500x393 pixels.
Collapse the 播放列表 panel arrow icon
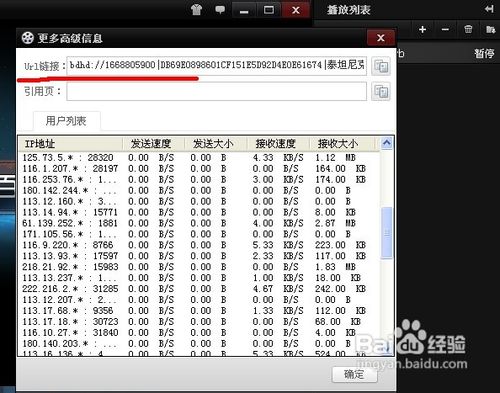click(x=489, y=9)
